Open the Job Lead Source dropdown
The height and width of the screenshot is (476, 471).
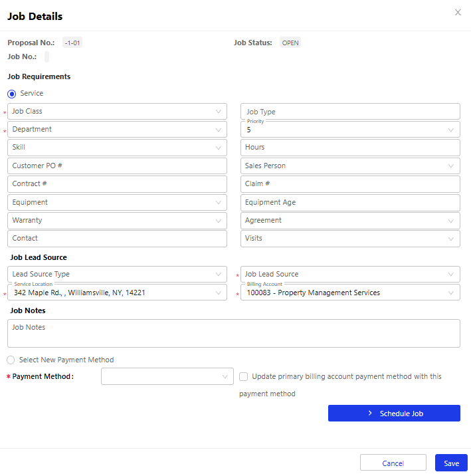[x=350, y=275]
